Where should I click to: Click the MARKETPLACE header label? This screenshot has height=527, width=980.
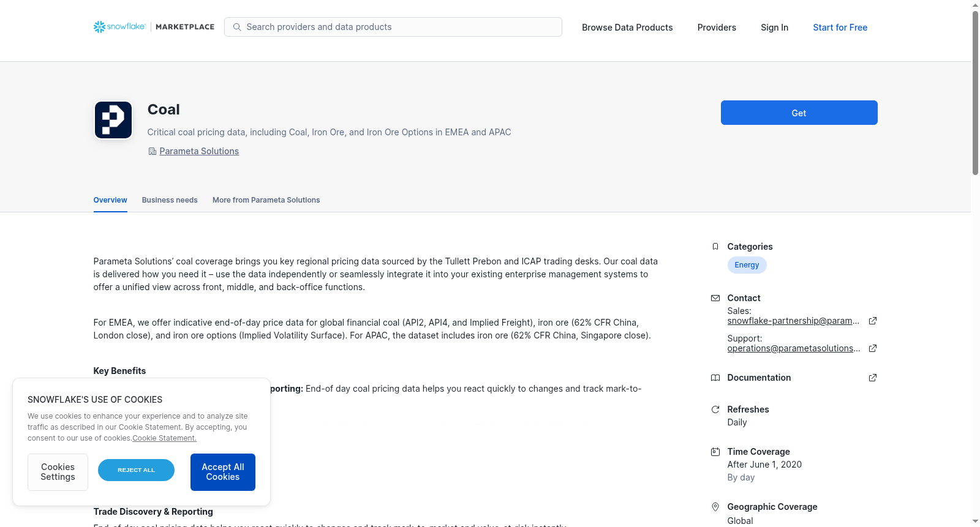pos(185,27)
